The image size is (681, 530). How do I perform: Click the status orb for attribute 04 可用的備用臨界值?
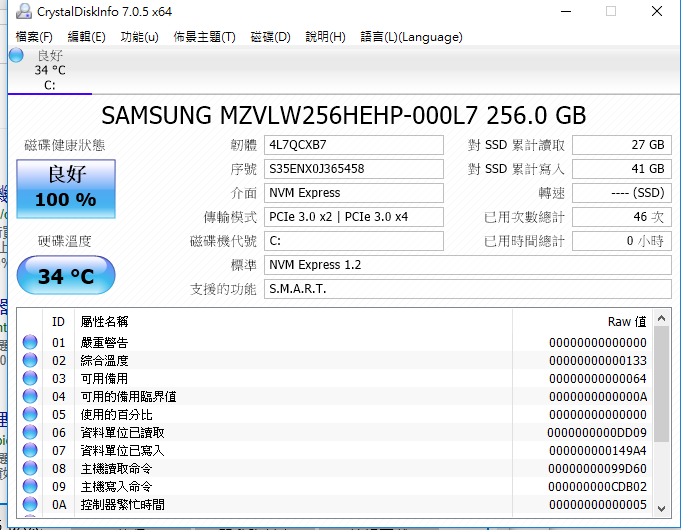(x=30, y=396)
